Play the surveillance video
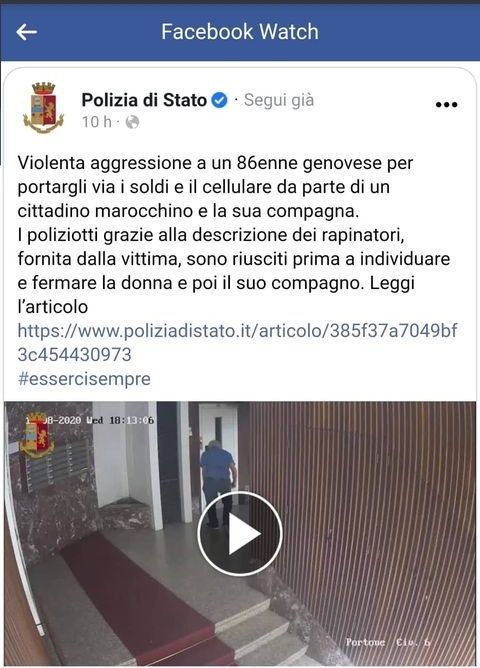Viewport: 480px width, 668px height. pos(240,533)
